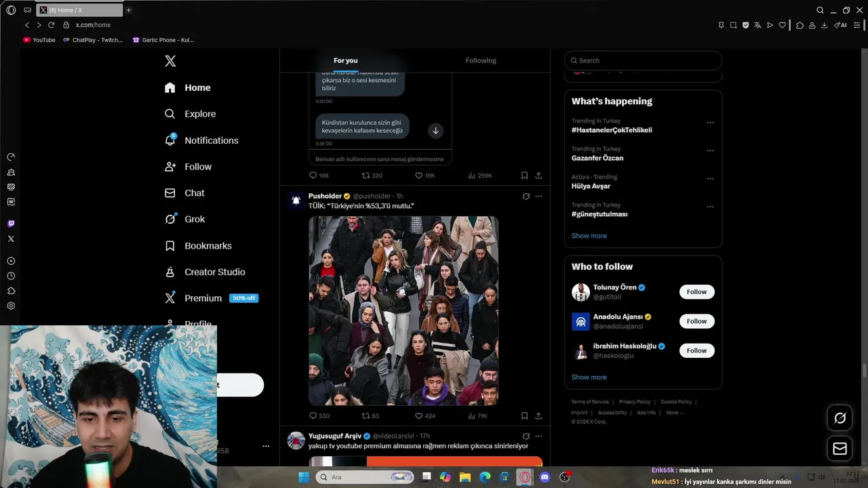
Task: Click the X logo above Home
Action: click(x=170, y=61)
